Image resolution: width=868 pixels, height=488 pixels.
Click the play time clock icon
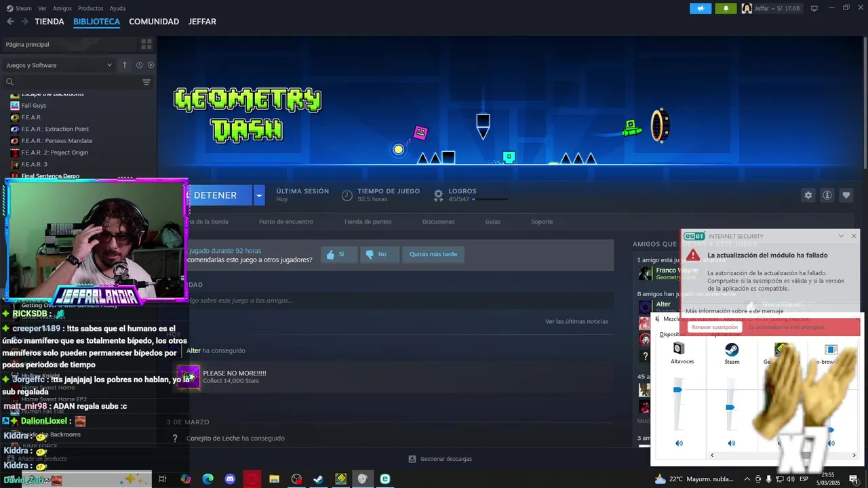tap(347, 195)
